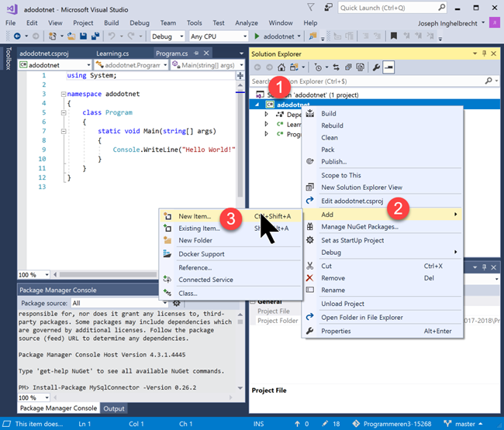Image resolution: width=504 pixels, height=430 pixels.
Task: Click the master branch status bar item
Action: [463, 424]
